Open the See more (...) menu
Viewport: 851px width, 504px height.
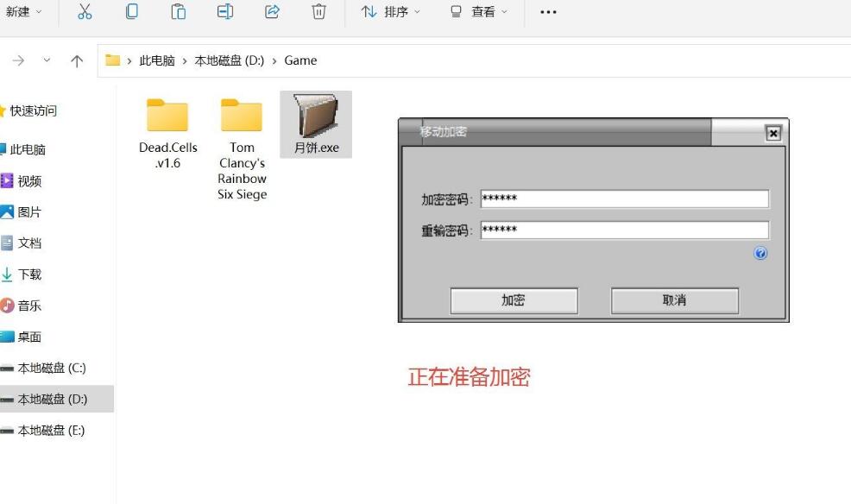[547, 12]
